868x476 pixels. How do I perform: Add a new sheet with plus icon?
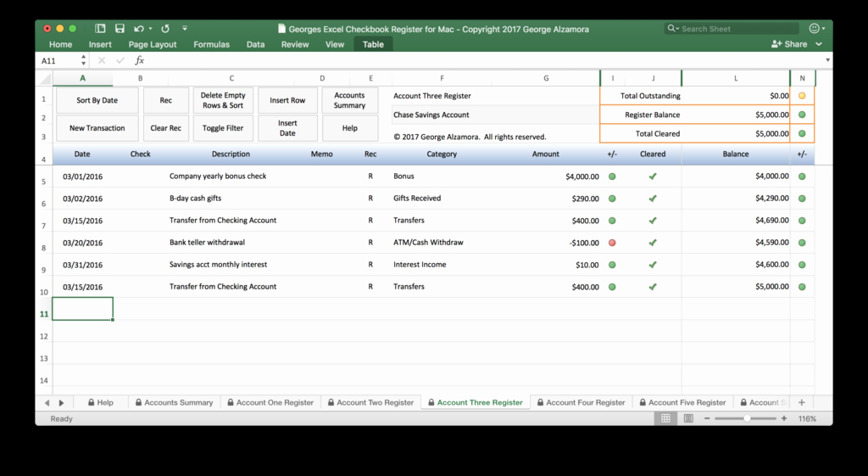tap(801, 403)
